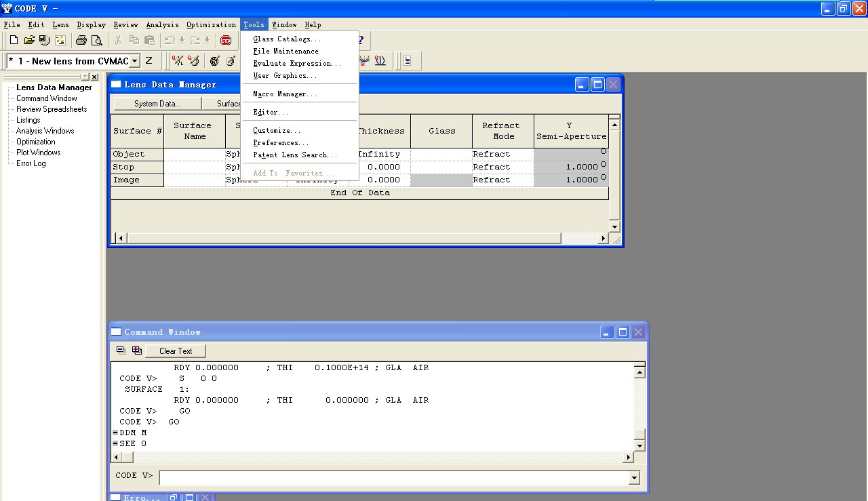Click the first round lens view icon
The height and width of the screenshot is (501, 868).
click(x=215, y=61)
